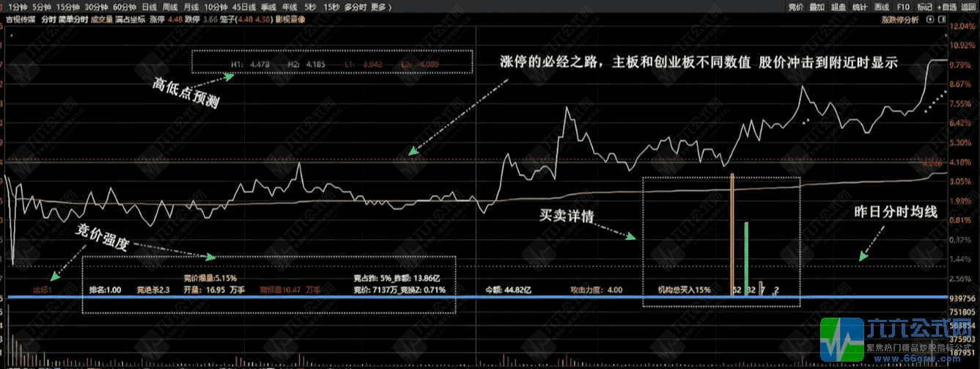Open 涨跌停分析 limit analysis link
Viewport: 980px width, 369px height.
click(900, 20)
